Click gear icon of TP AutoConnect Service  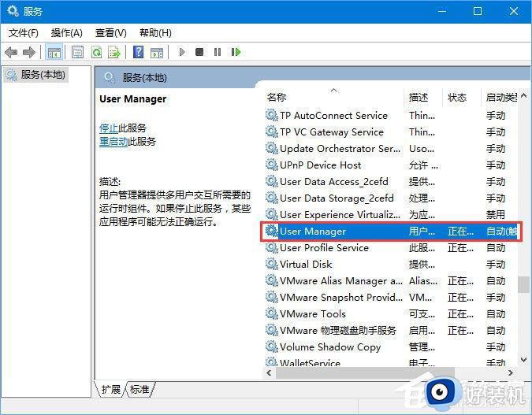coord(271,115)
